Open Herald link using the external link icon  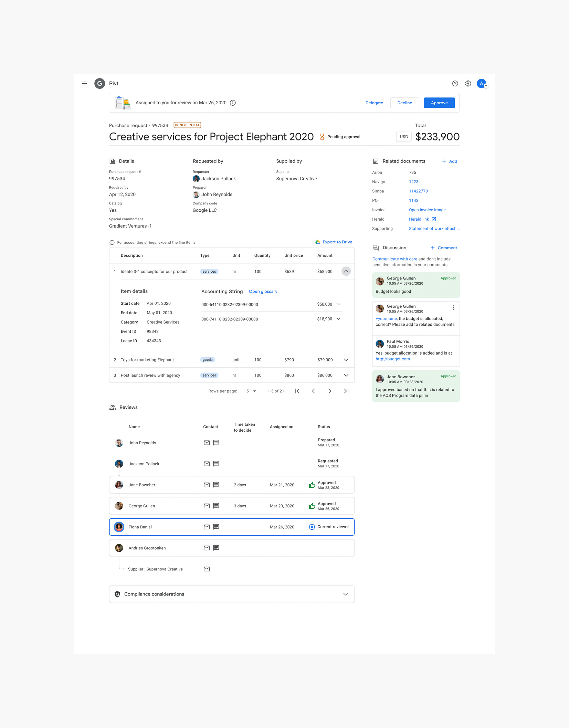[434, 219]
